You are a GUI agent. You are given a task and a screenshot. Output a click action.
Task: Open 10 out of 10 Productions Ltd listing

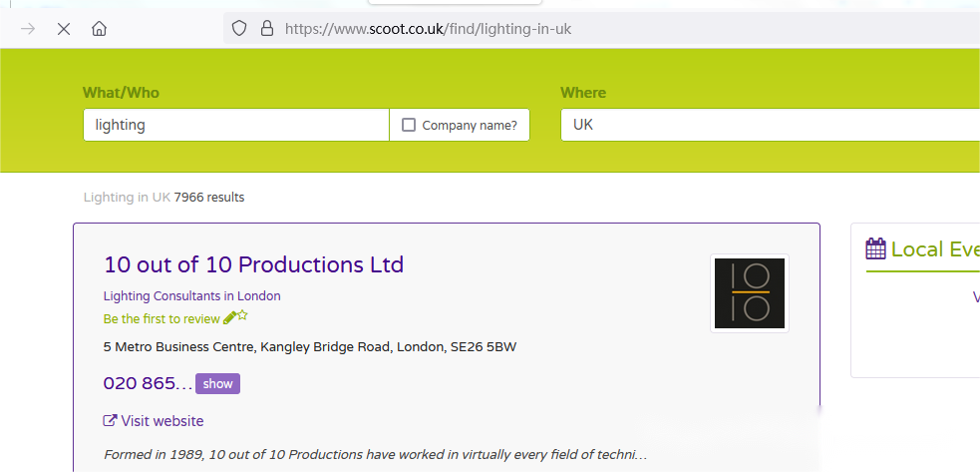[253, 264]
